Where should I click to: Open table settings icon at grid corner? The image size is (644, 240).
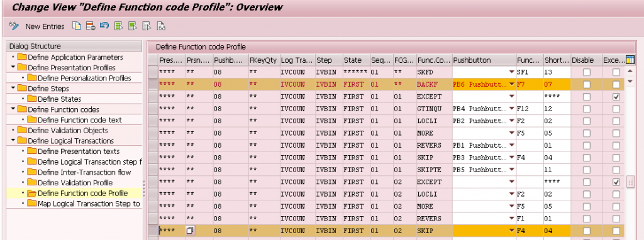click(630, 60)
